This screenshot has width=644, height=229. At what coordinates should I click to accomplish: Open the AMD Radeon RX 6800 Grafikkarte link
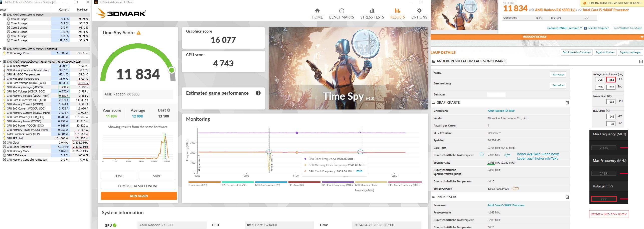tap(501, 111)
